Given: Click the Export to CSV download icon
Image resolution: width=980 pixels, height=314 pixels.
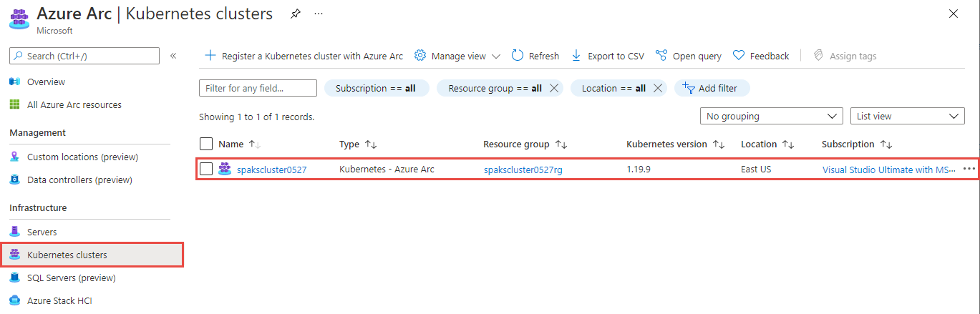Looking at the screenshot, I should tap(576, 56).
